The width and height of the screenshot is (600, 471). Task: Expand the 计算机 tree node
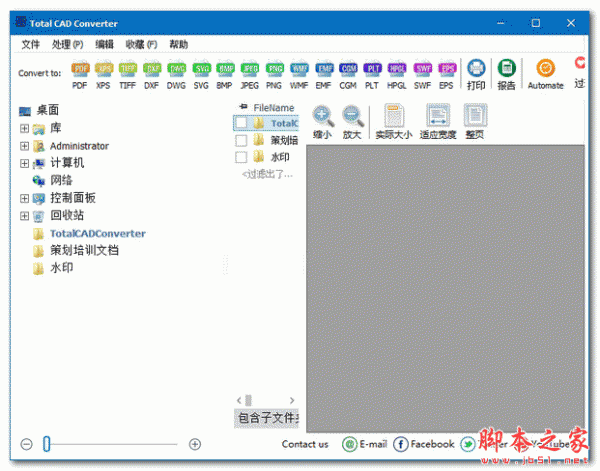coord(24,163)
